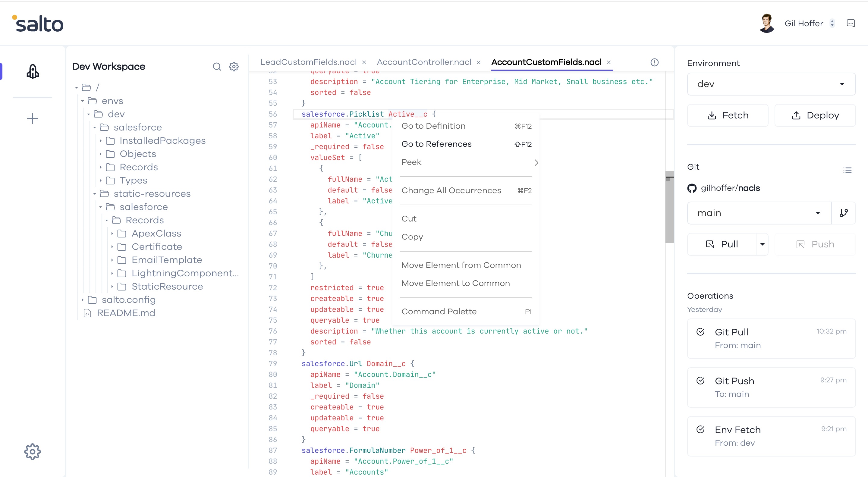Expand the Objects folder
This screenshot has width=868, height=477.
100,154
